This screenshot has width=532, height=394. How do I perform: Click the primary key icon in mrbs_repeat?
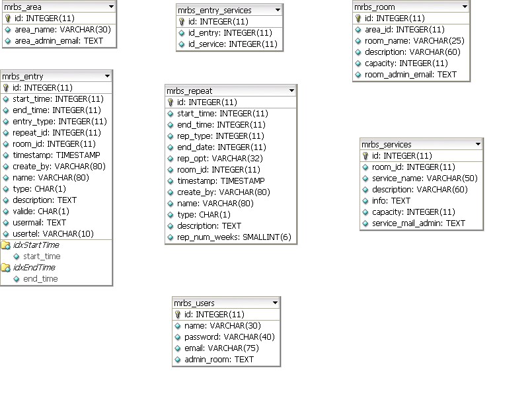tap(171, 102)
